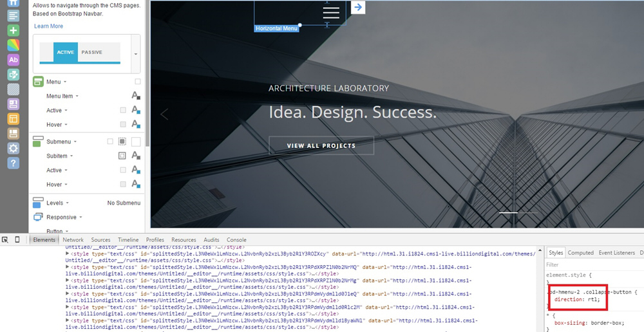Click dotted border icon in Submenu row
The image size is (644, 332).
click(122, 142)
